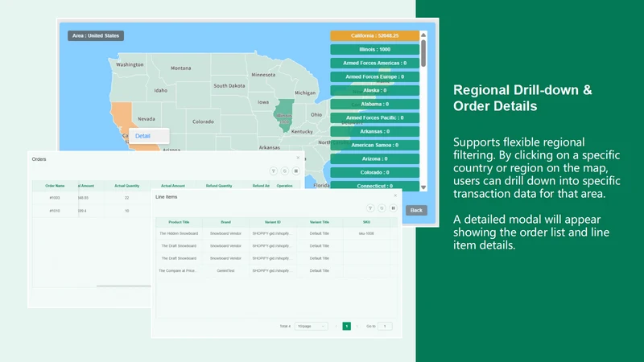644x362 pixels.
Task: Select the Colorado : 0 entry
Action: (x=374, y=172)
